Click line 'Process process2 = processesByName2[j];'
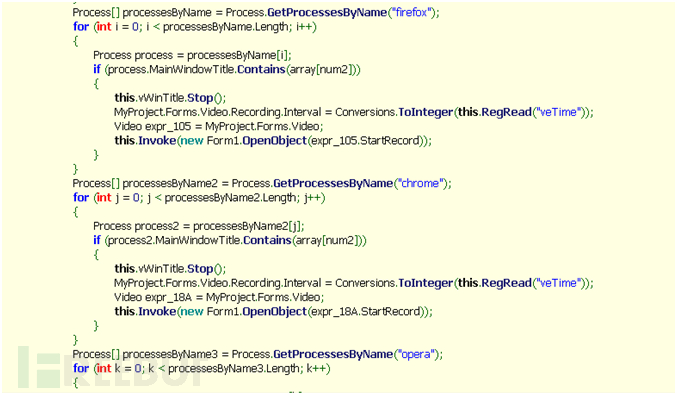Image resolution: width=677 pixels, height=395 pixels. coord(199,226)
